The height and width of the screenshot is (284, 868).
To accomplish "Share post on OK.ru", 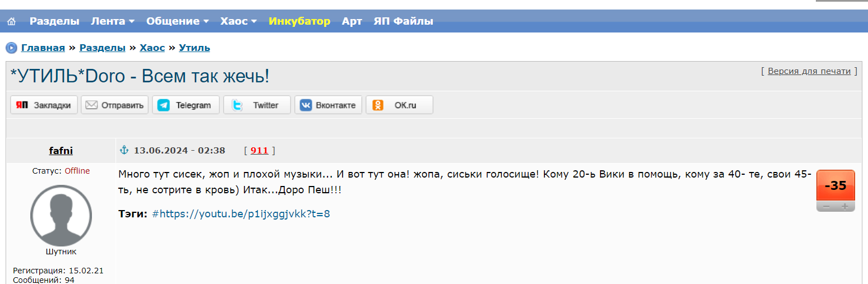I will [x=399, y=105].
